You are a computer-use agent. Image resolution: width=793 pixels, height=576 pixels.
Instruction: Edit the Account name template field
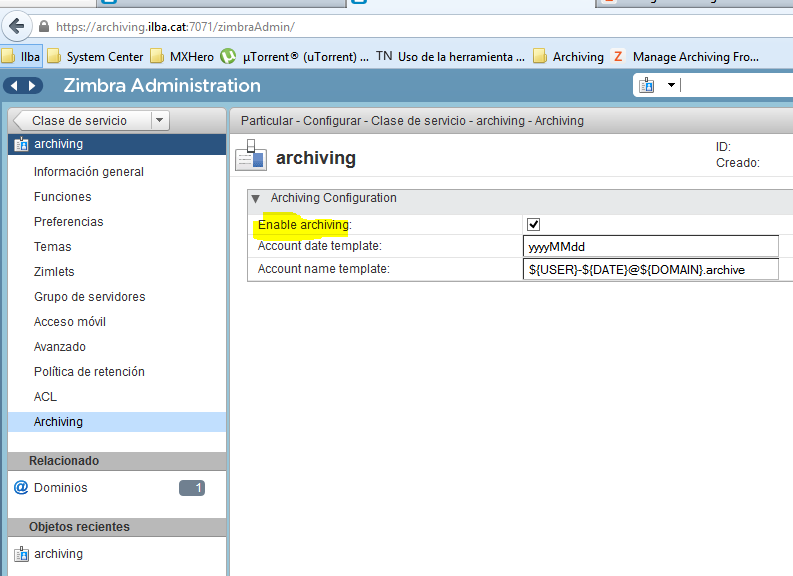point(650,269)
